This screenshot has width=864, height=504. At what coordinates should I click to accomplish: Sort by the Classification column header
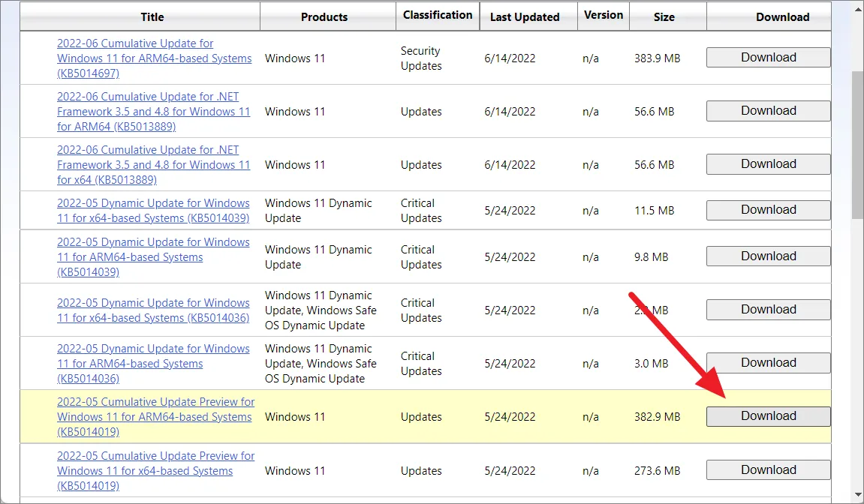(x=438, y=15)
